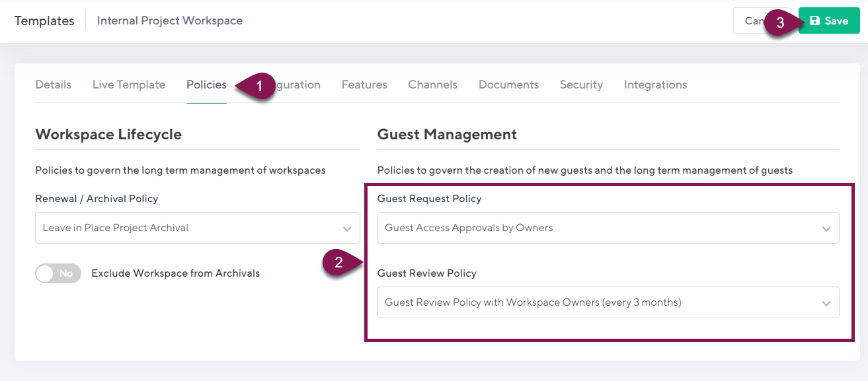Go to the Security tab
The width and height of the screenshot is (868, 381).
581,85
